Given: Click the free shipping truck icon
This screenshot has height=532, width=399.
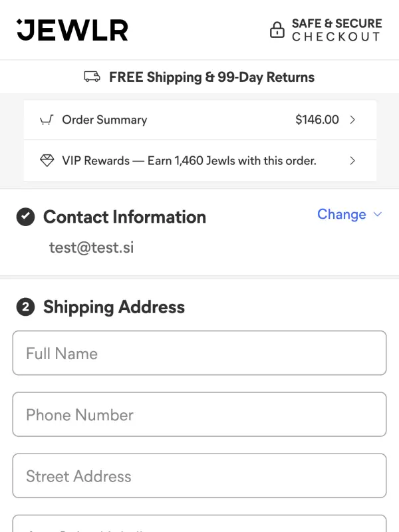Looking at the screenshot, I should click(92, 77).
